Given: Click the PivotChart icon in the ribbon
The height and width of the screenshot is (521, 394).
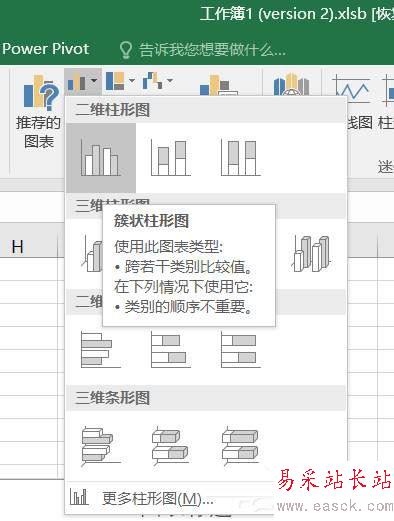Looking at the screenshot, I should click(218, 85).
